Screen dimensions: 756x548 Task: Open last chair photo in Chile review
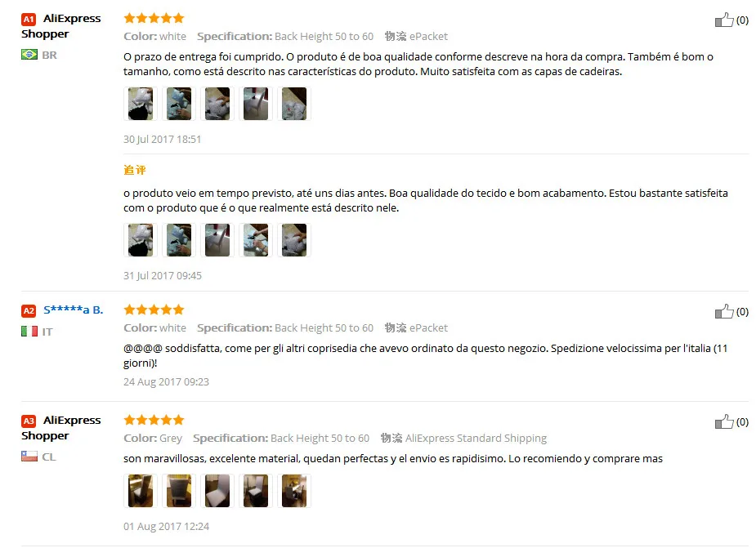tap(294, 491)
